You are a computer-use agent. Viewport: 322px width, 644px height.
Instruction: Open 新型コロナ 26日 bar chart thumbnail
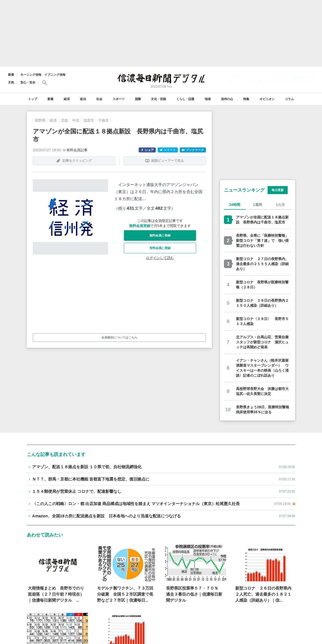pyautogui.click(x=265, y=563)
